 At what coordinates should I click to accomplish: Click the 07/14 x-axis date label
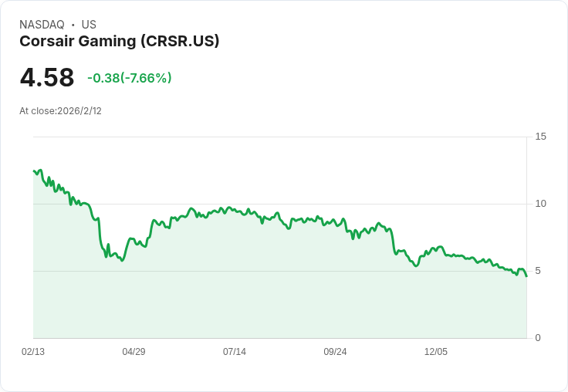pos(235,352)
